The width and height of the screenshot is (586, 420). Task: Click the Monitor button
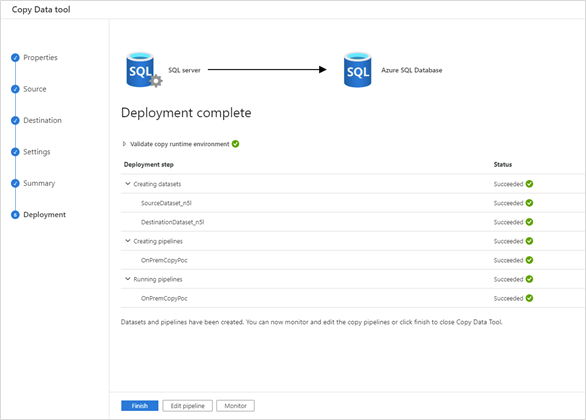(235, 406)
